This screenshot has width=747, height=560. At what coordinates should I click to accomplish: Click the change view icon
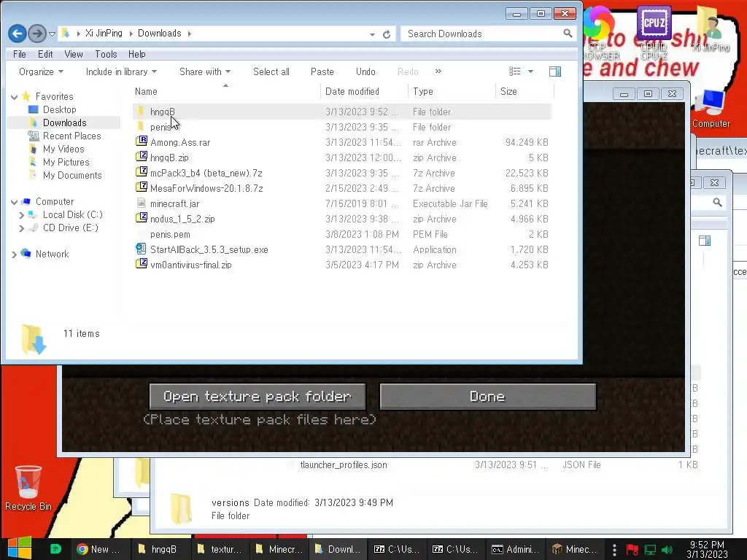click(514, 71)
